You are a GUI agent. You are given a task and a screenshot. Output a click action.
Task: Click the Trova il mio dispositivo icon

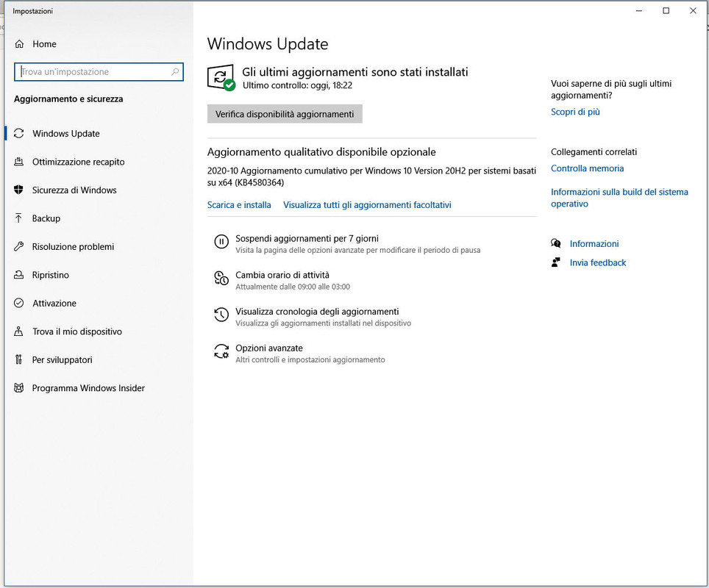tap(18, 331)
